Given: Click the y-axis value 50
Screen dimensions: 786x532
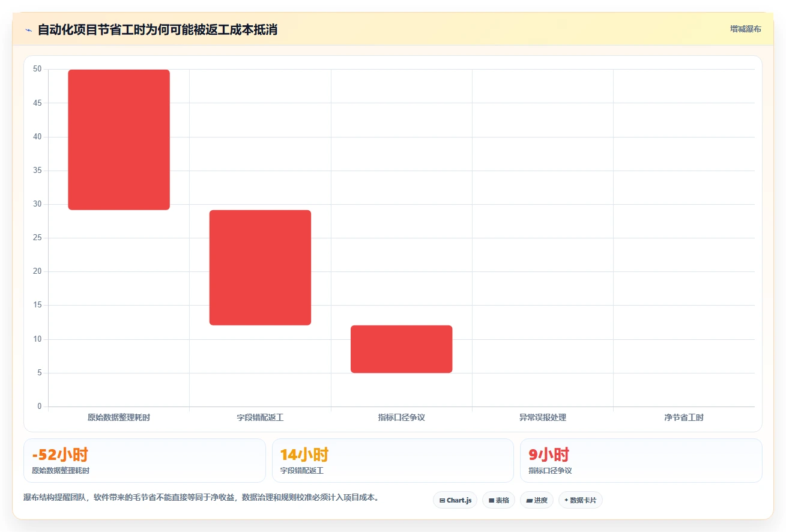Looking at the screenshot, I should click(37, 69).
